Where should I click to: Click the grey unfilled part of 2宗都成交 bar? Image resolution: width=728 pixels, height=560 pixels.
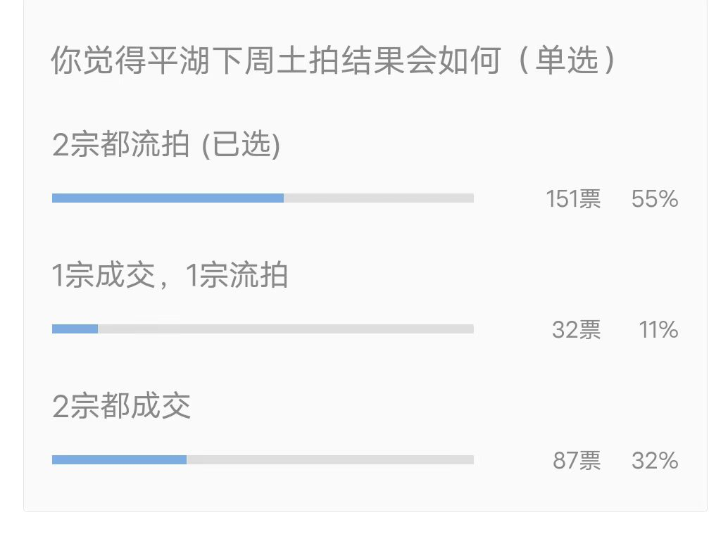point(330,460)
